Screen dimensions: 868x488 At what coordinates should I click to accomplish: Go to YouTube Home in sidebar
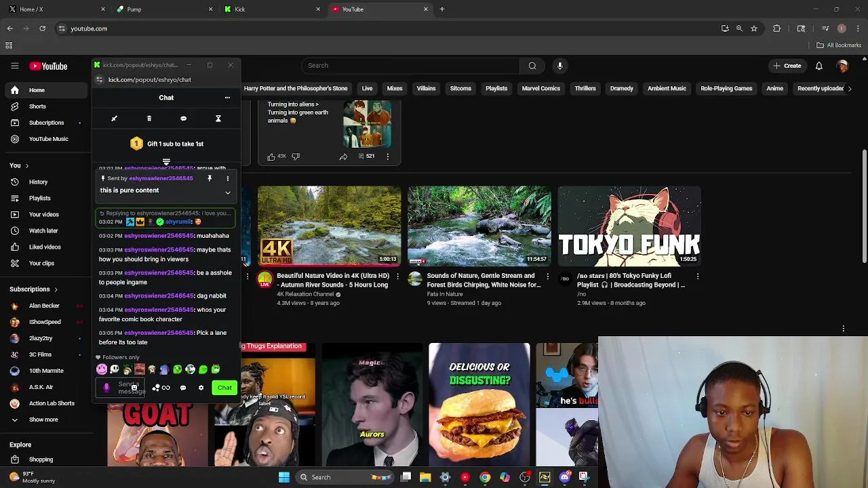coord(46,90)
